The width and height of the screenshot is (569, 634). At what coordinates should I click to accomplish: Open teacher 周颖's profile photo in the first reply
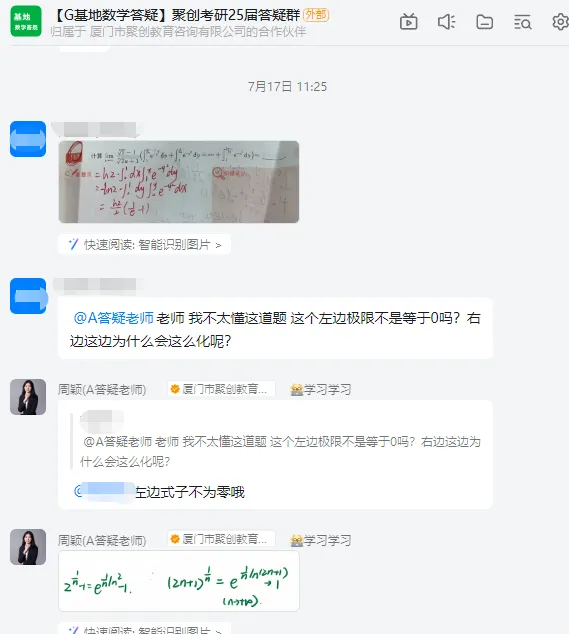[x=28, y=397]
